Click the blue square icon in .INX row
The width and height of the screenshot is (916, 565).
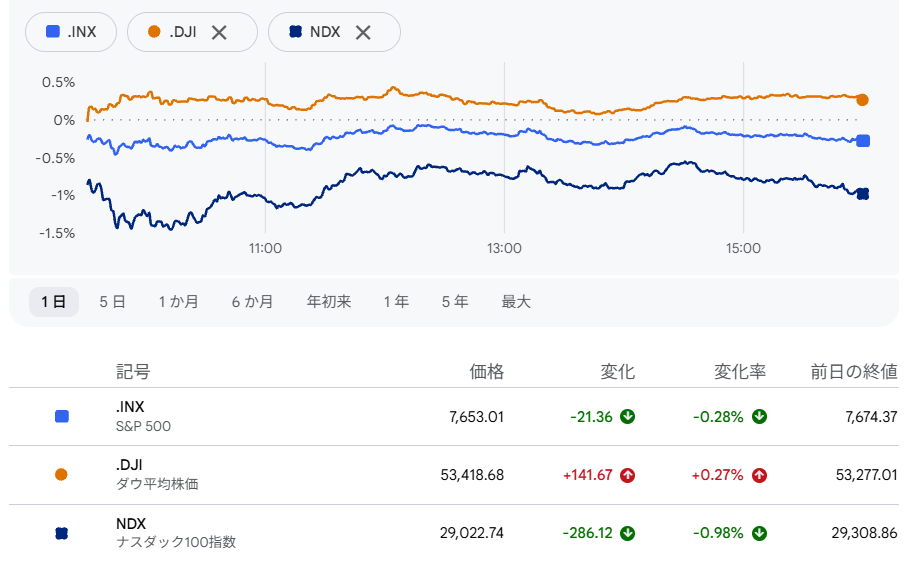point(61,417)
